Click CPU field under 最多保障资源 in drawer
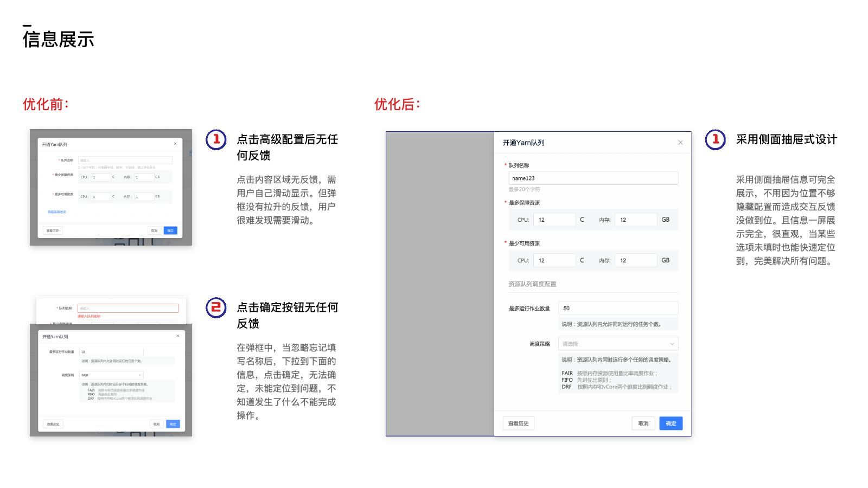This screenshot has width=868, height=488. point(554,220)
